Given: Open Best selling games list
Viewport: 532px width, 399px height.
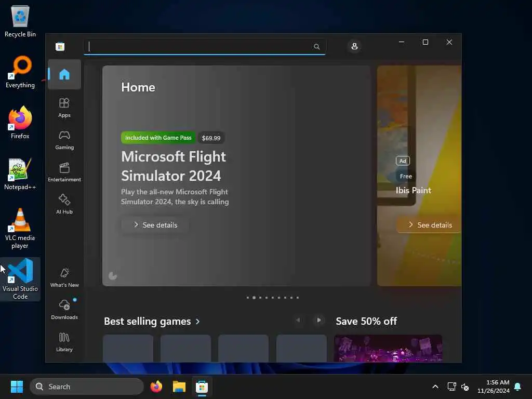Looking at the screenshot, I should (147, 321).
